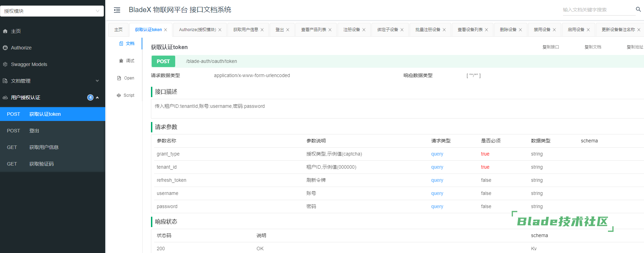Click the document keyword search field
This screenshot has width=644, height=253.
pyautogui.click(x=597, y=10)
